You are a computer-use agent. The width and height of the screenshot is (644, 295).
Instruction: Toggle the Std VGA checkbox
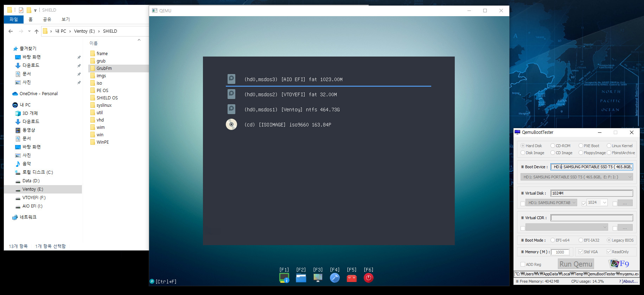point(581,252)
